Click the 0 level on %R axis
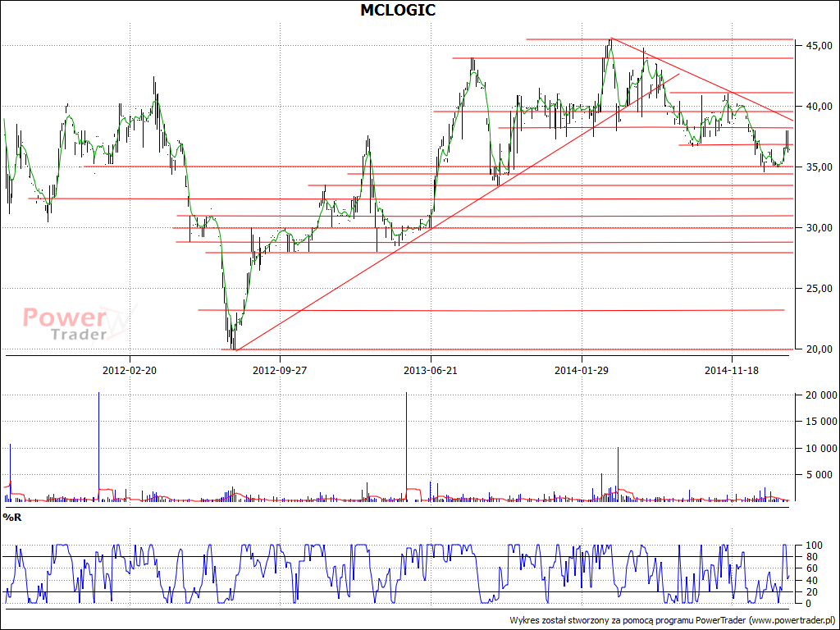The image size is (840, 630). (x=808, y=604)
